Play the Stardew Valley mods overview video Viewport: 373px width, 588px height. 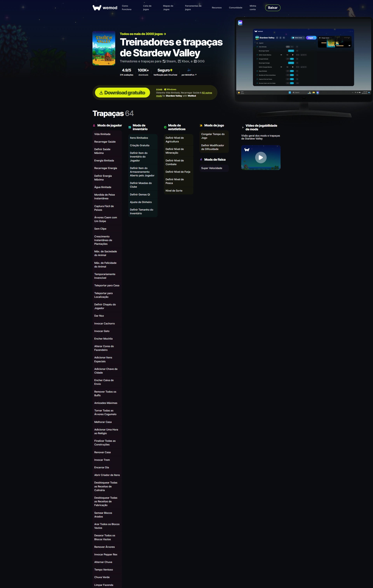[x=261, y=158]
